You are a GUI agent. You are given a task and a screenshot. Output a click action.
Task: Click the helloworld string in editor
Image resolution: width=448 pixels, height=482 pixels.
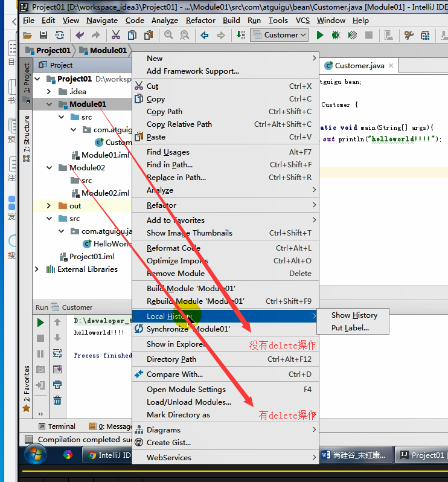click(x=401, y=140)
